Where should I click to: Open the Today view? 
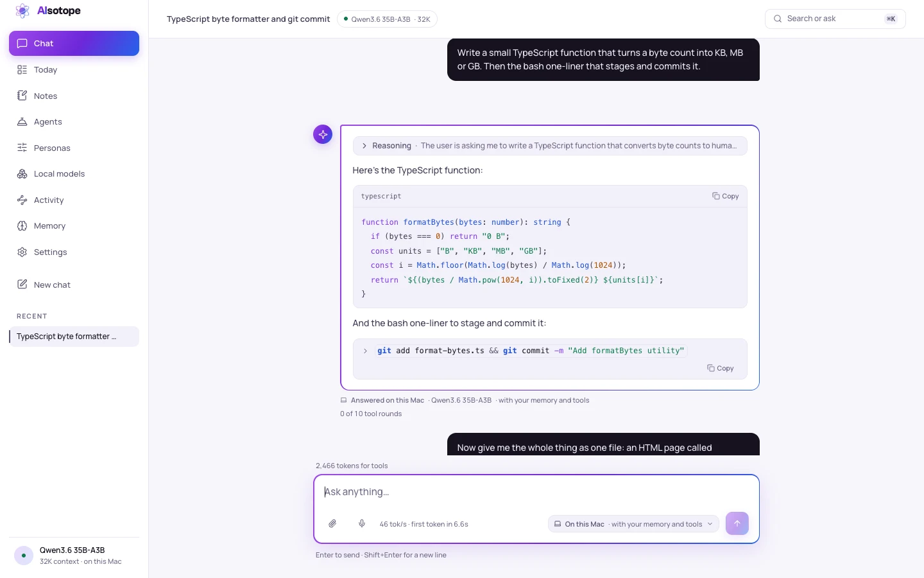tap(74, 69)
